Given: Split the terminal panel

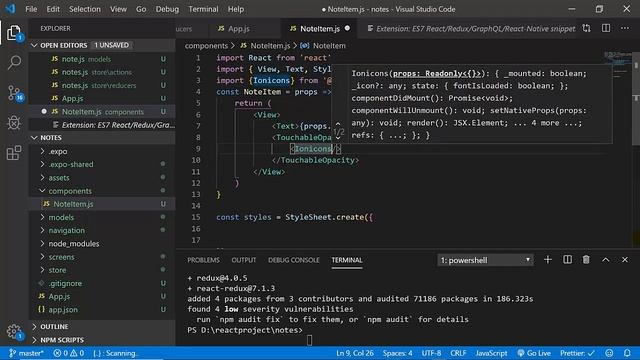Looking at the screenshot, I should (x=567, y=260).
